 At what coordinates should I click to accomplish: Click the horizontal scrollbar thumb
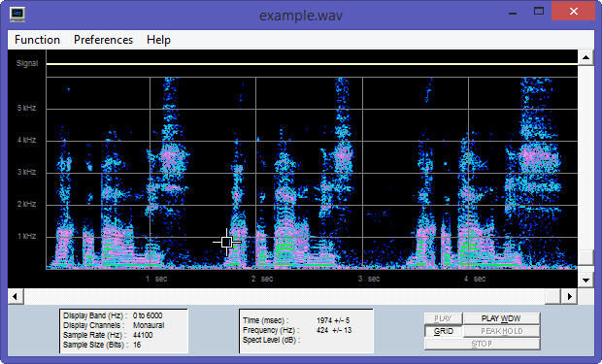pyautogui.click(x=553, y=296)
